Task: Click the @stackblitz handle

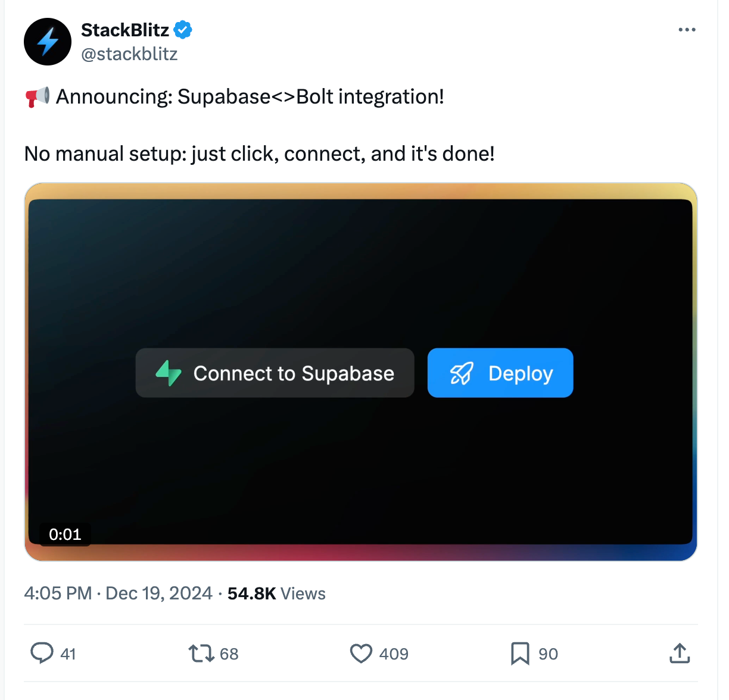Action: 129,54
